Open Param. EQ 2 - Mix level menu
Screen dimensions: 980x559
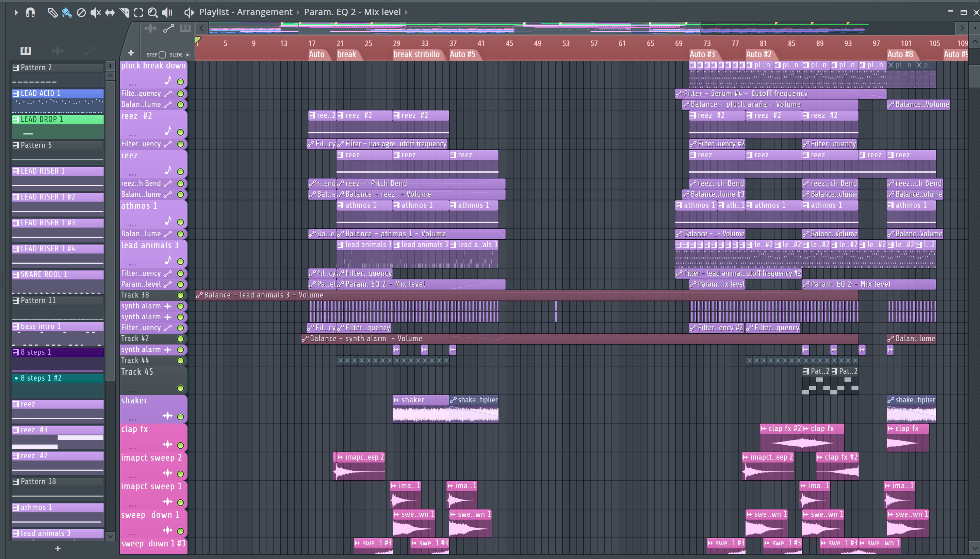pos(352,12)
